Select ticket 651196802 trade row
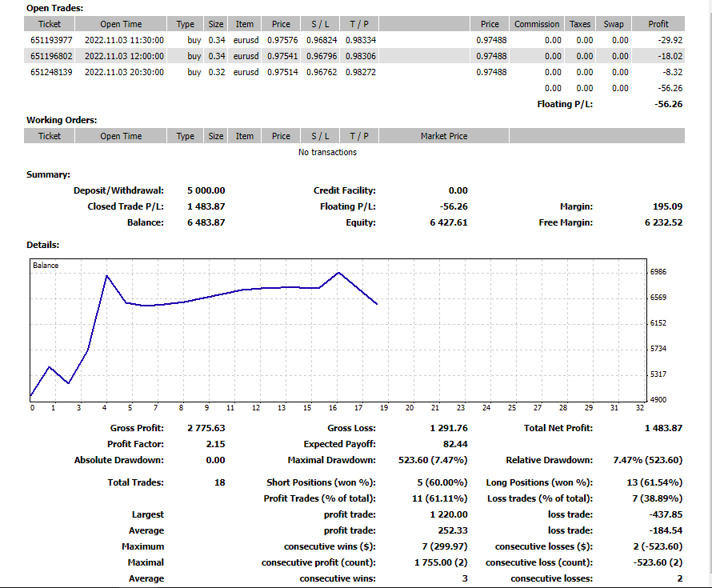The image size is (712, 588). (354, 56)
